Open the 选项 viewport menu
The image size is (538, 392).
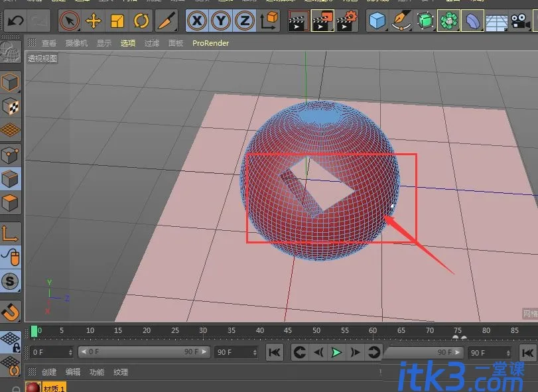(x=128, y=43)
